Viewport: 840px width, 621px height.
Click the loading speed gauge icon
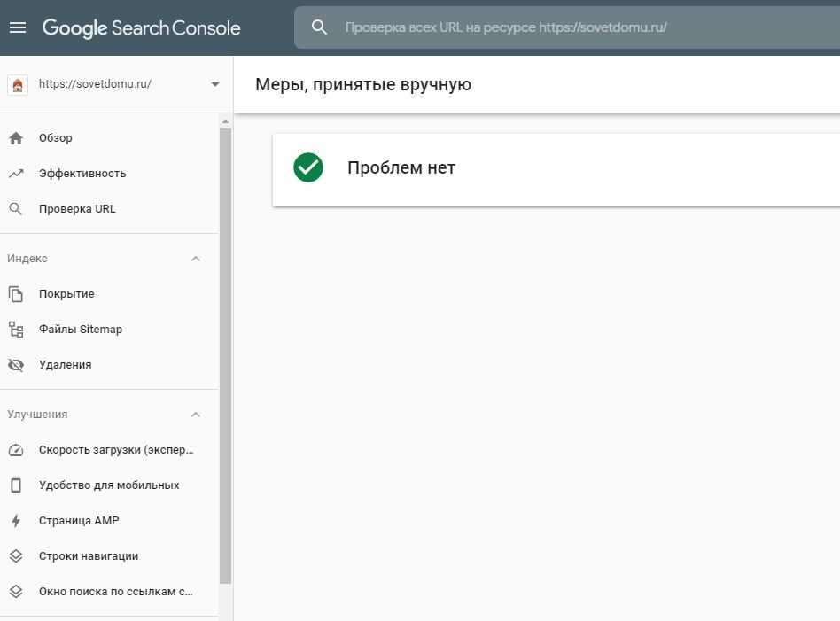coord(16,450)
